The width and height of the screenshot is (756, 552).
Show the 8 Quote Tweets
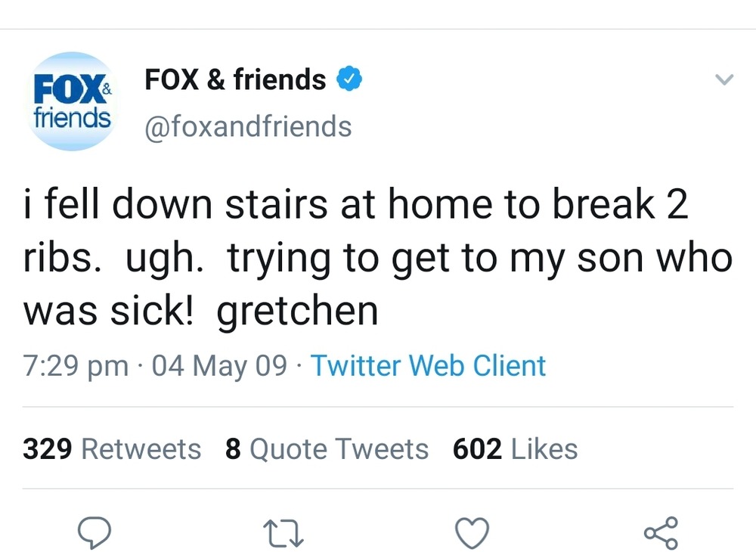327,449
